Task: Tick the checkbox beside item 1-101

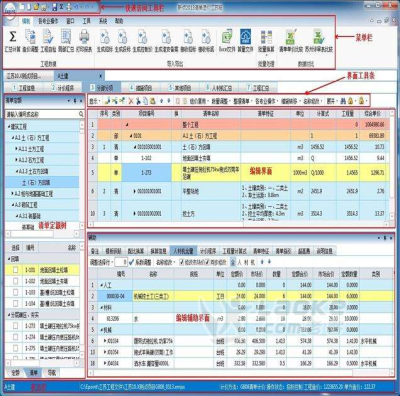Action: pos(15,270)
